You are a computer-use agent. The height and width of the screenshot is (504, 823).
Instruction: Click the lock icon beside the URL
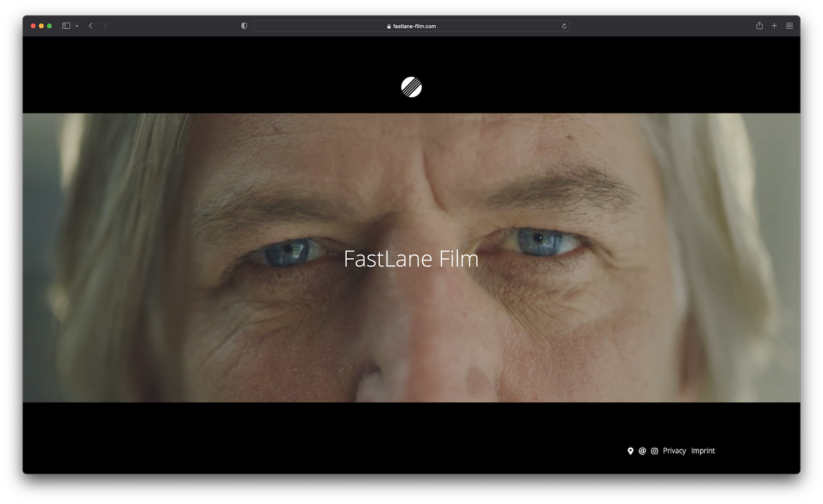(389, 26)
